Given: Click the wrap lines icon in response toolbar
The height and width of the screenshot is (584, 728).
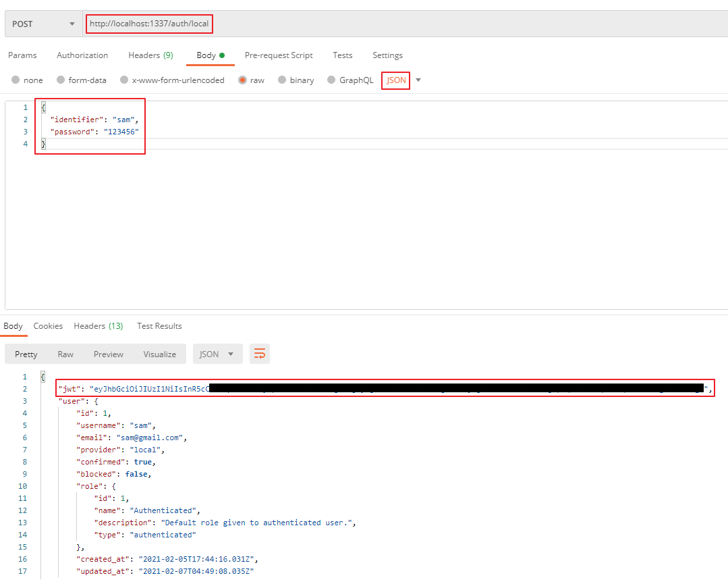Looking at the screenshot, I should pyautogui.click(x=260, y=354).
